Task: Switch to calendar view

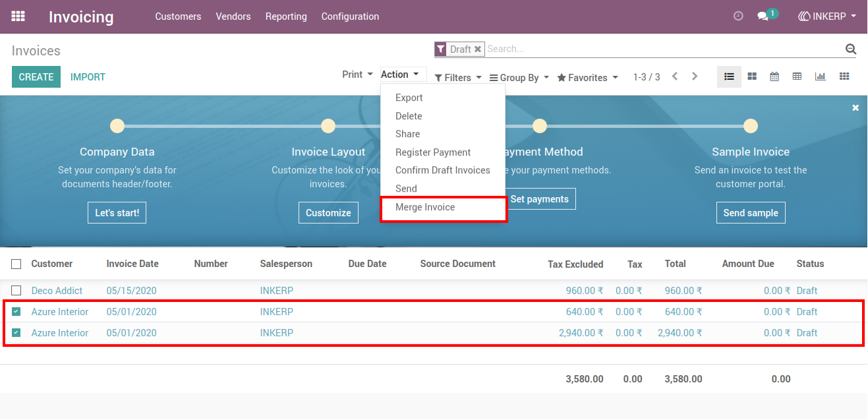Action: pyautogui.click(x=774, y=76)
